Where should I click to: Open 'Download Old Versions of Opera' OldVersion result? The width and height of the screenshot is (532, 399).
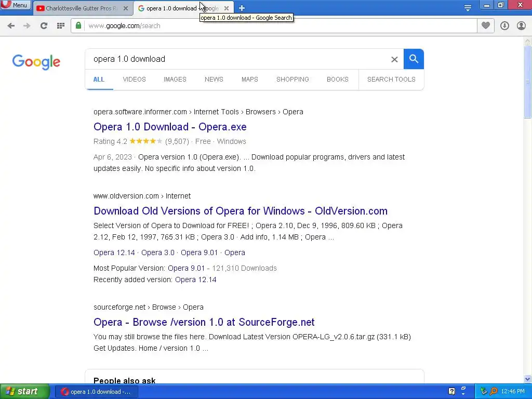click(x=241, y=211)
